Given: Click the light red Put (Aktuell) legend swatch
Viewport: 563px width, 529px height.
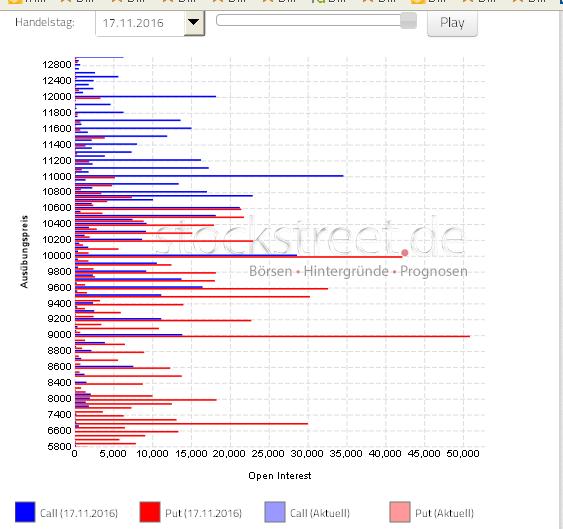Looking at the screenshot, I should [400, 512].
